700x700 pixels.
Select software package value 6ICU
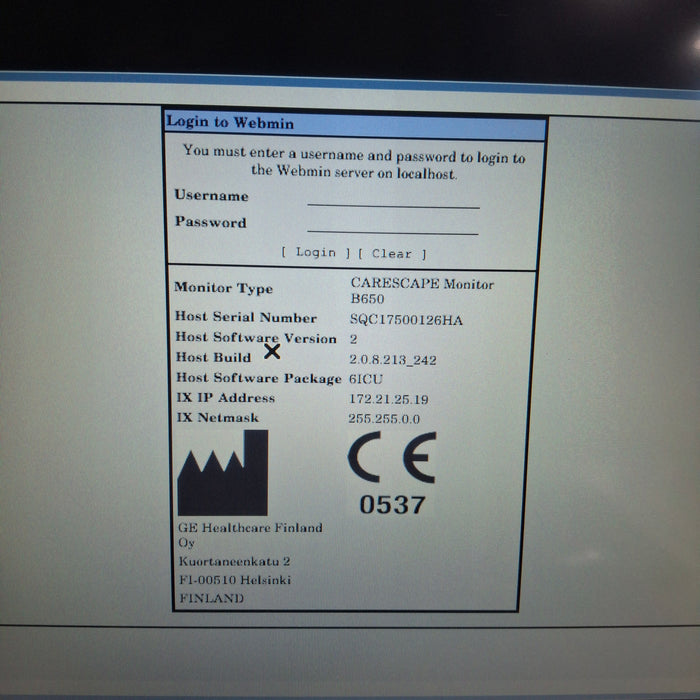pyautogui.click(x=366, y=379)
